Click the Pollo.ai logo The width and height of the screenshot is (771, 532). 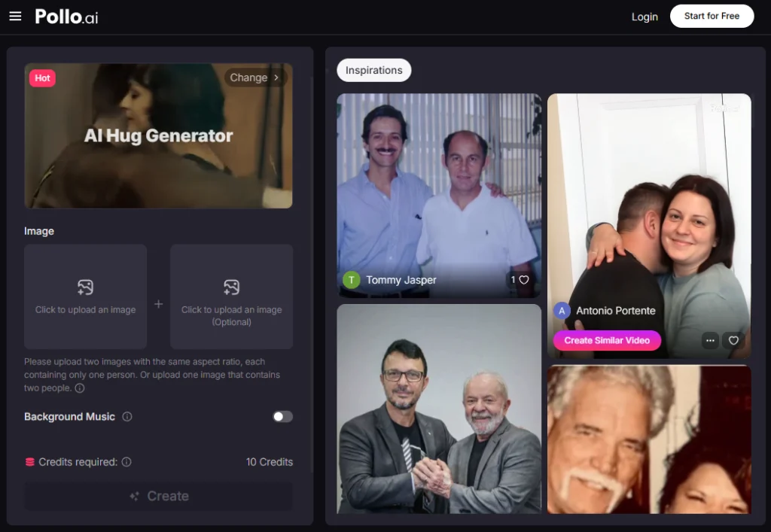[66, 16]
